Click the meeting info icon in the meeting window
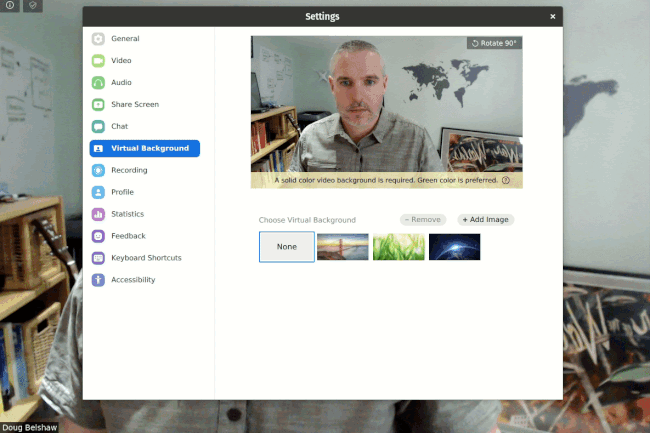Image resolution: width=650 pixels, height=433 pixels. (10, 5)
